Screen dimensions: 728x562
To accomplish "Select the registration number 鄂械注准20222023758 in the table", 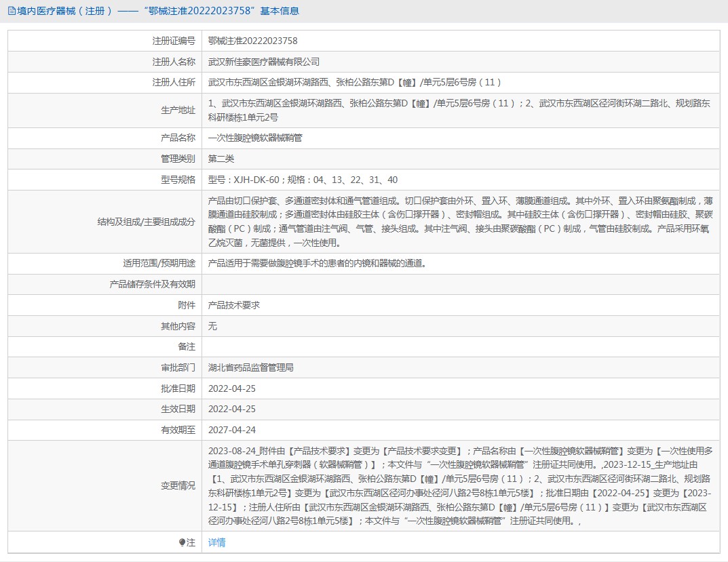I will click(252, 41).
